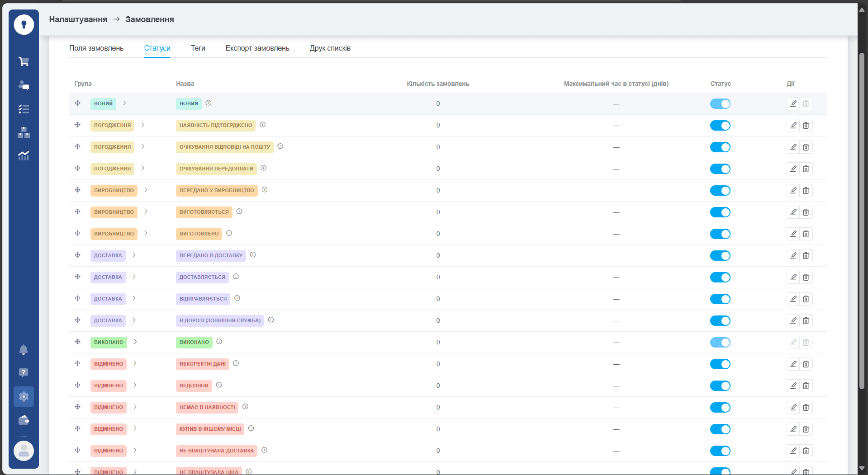Toggle the НЕ ВЛАШТУВАЛА ДОСТАВКА switch
This screenshot has width=868, height=475.
pos(720,451)
